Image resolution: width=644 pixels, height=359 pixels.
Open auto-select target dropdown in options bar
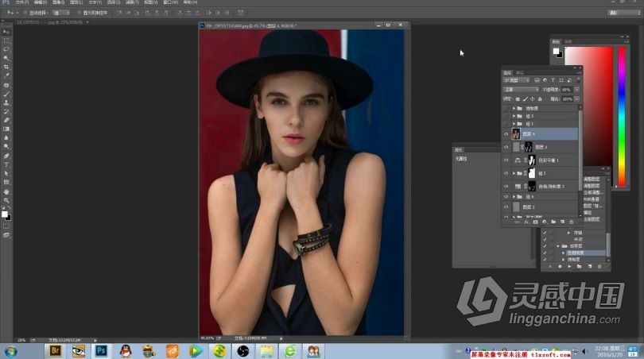(61, 13)
